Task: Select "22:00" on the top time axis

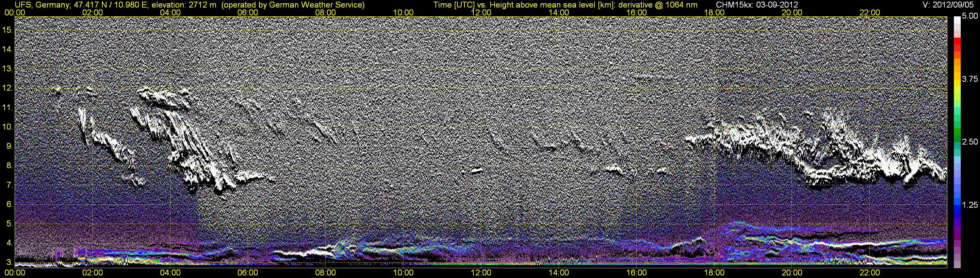Action: coord(870,12)
